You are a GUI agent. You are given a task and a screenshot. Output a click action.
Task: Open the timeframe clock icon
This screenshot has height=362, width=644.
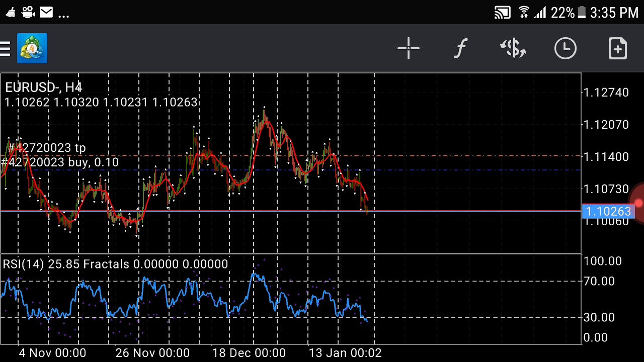pos(566,49)
